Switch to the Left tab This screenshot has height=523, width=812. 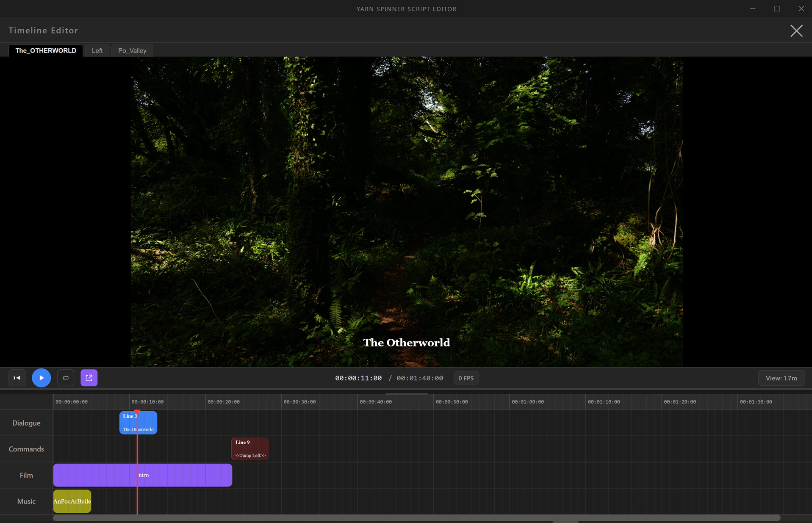[x=97, y=50]
